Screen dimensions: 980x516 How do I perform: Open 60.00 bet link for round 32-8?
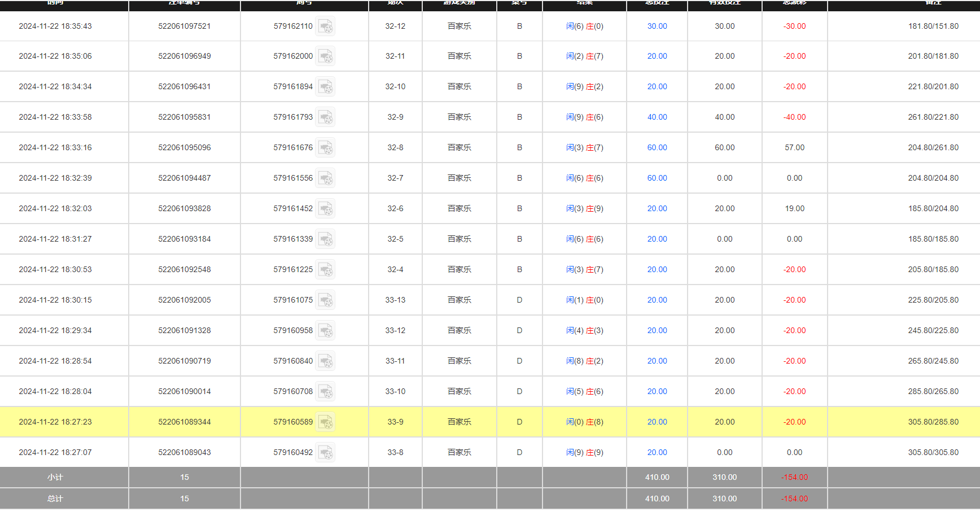(657, 148)
